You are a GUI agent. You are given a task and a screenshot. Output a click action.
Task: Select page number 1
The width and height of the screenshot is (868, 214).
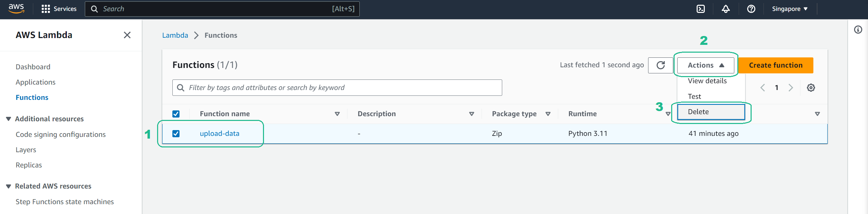777,88
